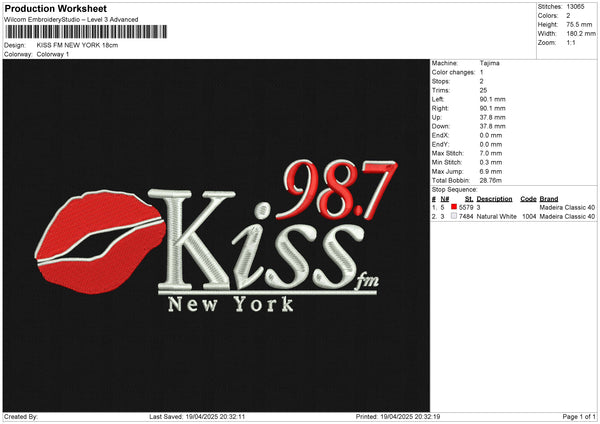Viewport: 600px width, 424px height.
Task: Click the Machine Tajima entry
Action: [466, 63]
